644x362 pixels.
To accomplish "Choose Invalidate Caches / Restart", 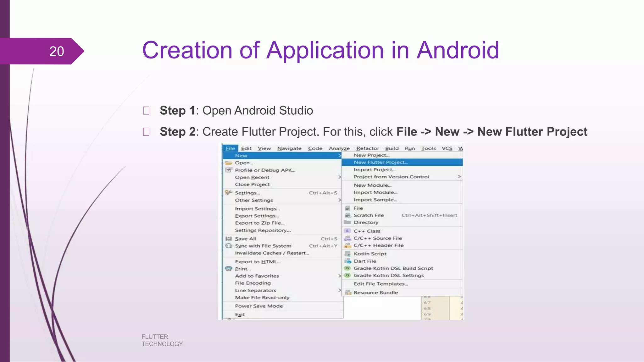I will pyautogui.click(x=272, y=253).
